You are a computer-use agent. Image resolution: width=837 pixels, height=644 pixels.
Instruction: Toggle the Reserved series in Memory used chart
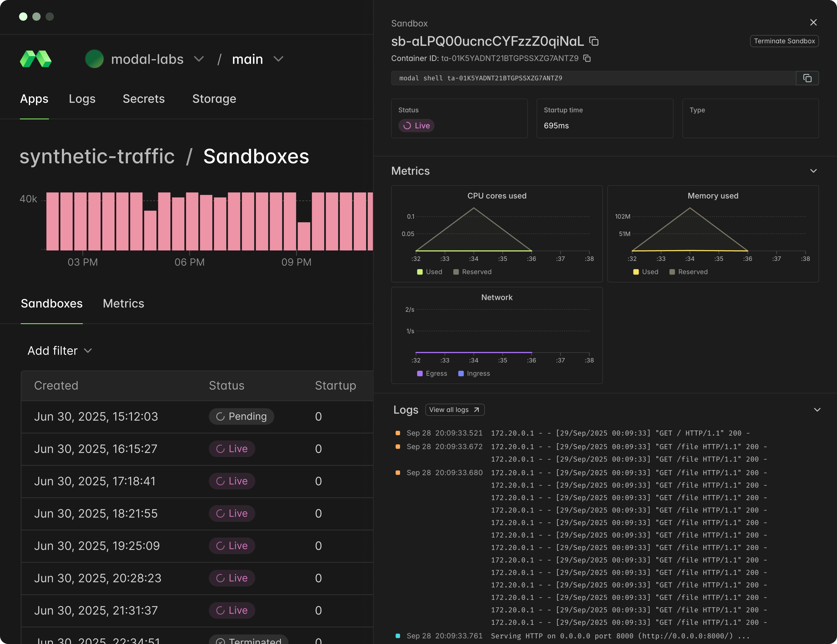click(688, 272)
